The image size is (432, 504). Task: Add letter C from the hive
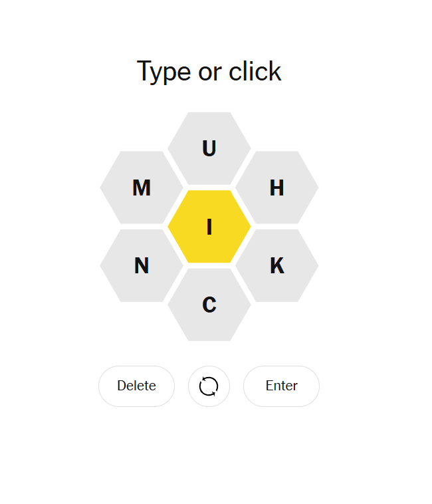pos(209,305)
